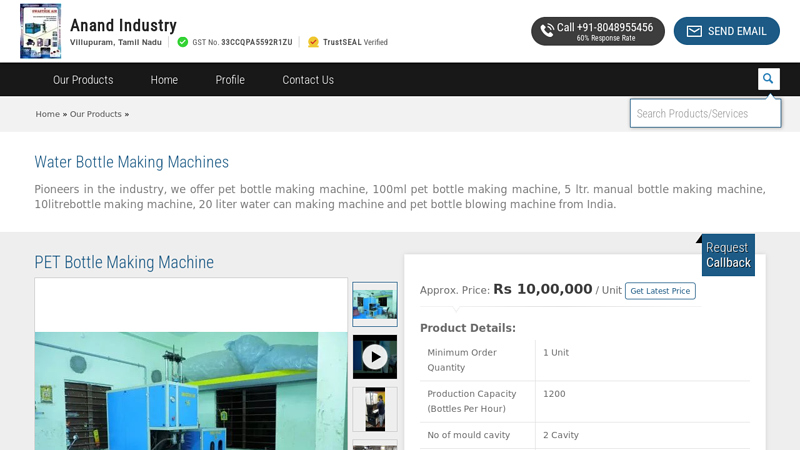Click the Get Latest Price button
The width and height of the screenshot is (800, 450).
pos(660,291)
